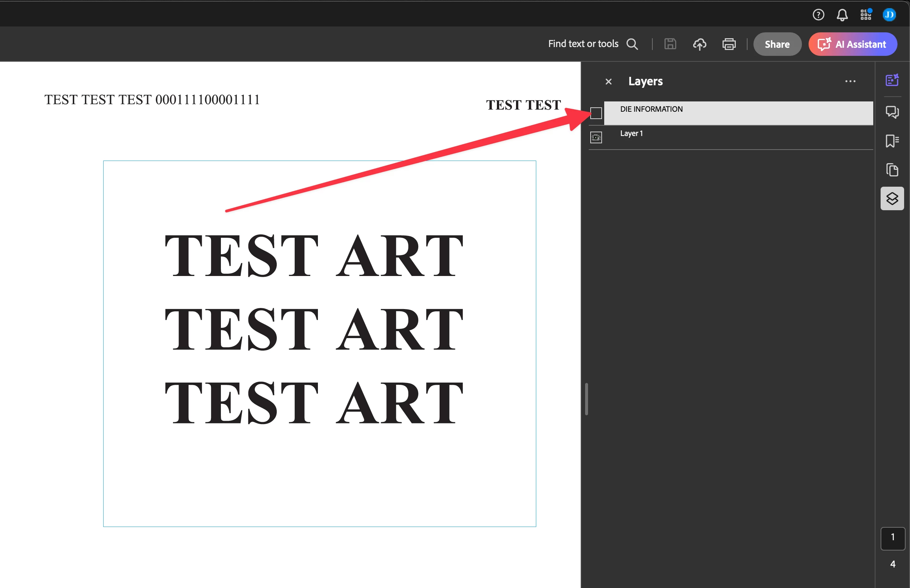
Task: Close the Layers panel
Action: click(x=608, y=82)
